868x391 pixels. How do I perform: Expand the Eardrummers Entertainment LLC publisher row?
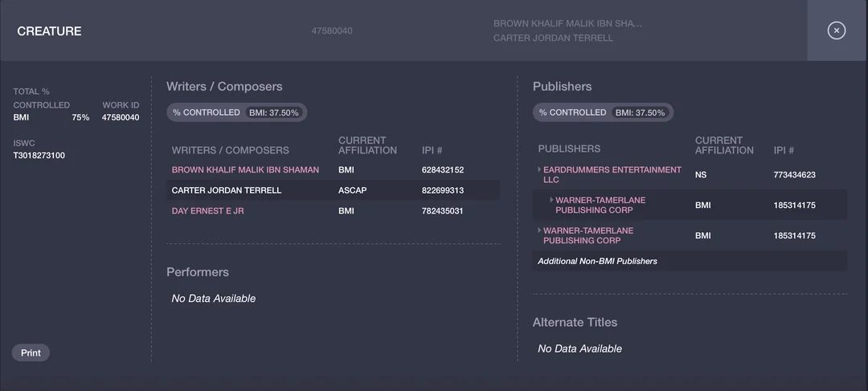click(539, 169)
